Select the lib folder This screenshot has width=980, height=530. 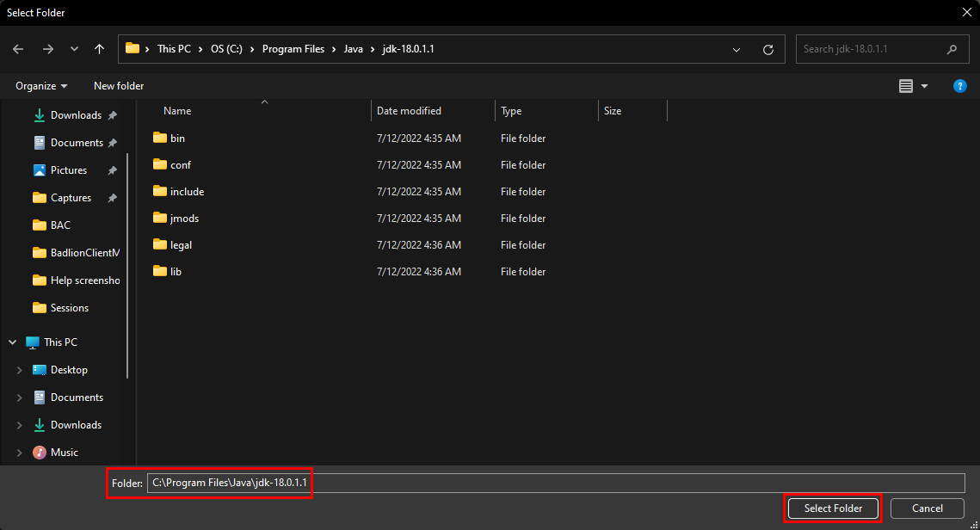coord(176,272)
